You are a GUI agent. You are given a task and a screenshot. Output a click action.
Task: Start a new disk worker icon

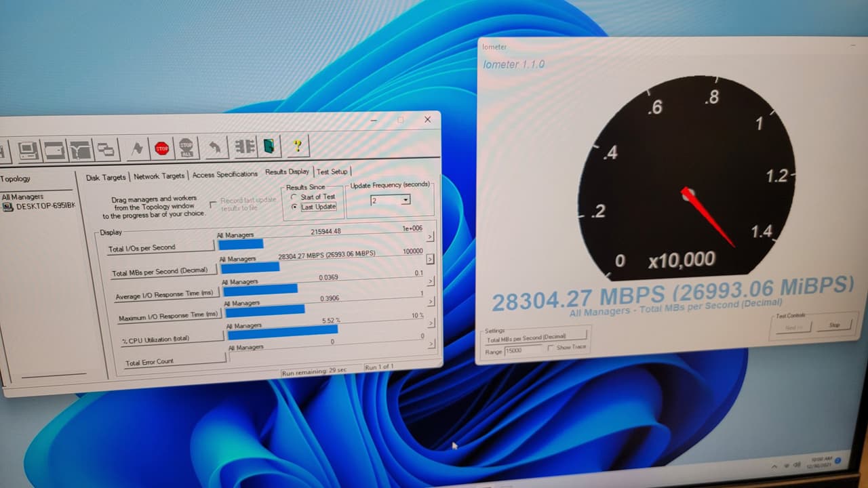click(x=54, y=150)
